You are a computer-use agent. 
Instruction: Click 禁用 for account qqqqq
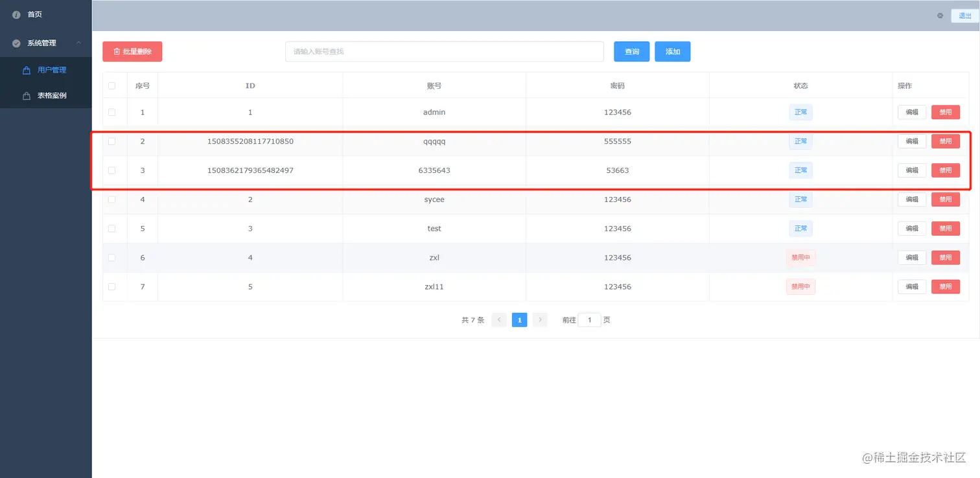click(x=946, y=141)
